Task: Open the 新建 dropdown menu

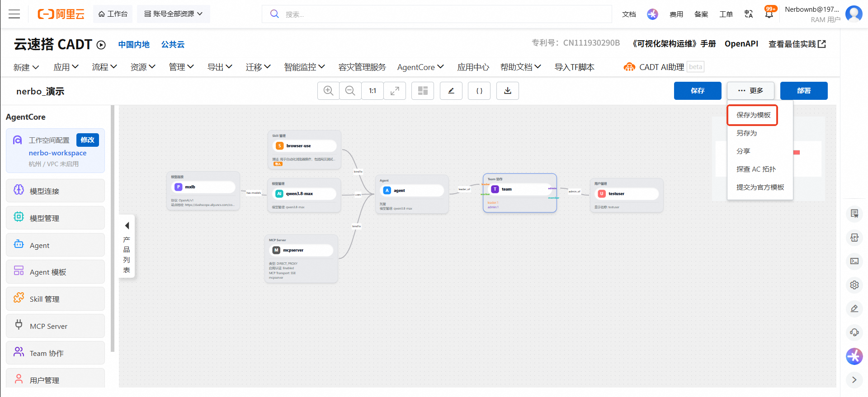Action: pyautogui.click(x=26, y=67)
